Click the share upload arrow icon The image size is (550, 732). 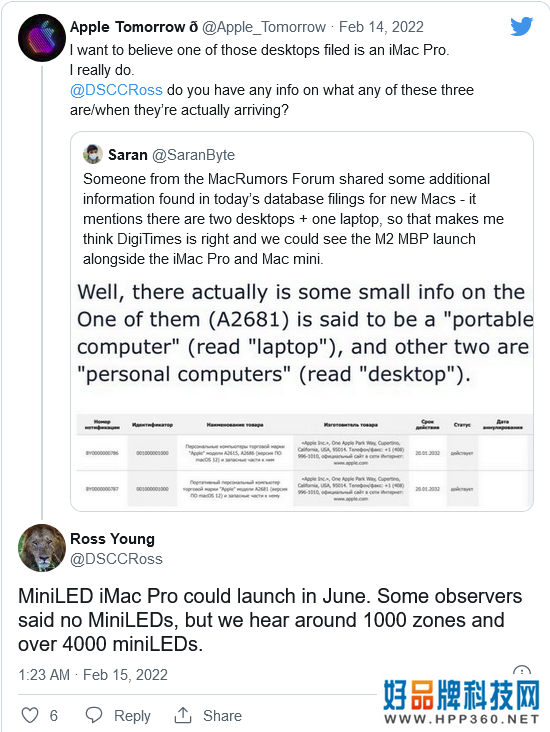tap(183, 715)
